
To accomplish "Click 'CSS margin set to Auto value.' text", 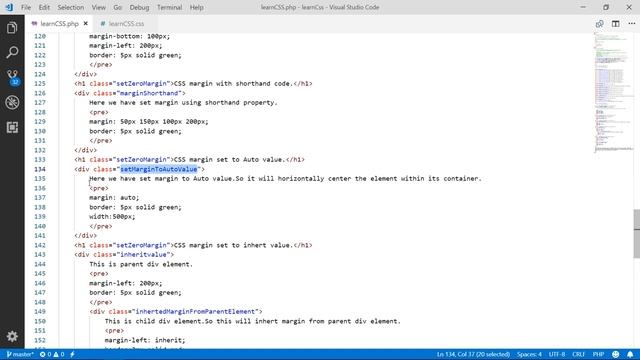I will pos(229,159).
